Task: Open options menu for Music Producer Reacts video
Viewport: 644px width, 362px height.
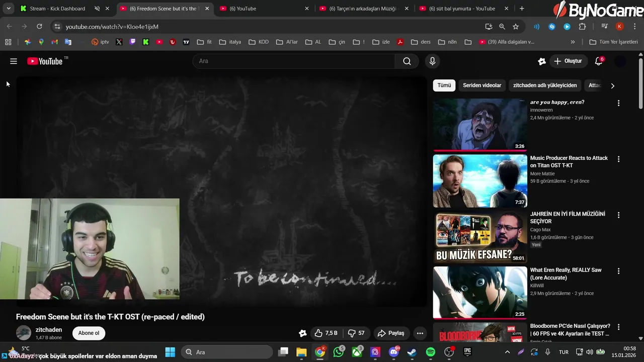Action: pos(618,159)
